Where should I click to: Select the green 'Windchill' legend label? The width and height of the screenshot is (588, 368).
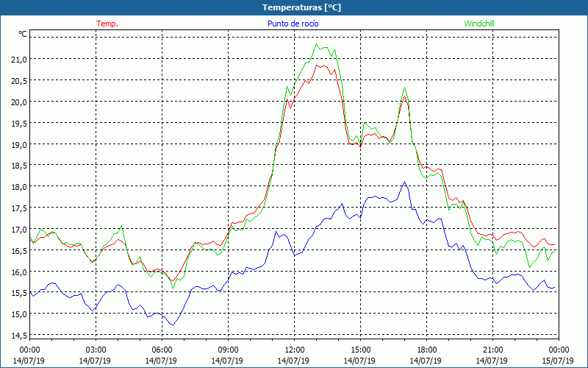[x=479, y=24]
